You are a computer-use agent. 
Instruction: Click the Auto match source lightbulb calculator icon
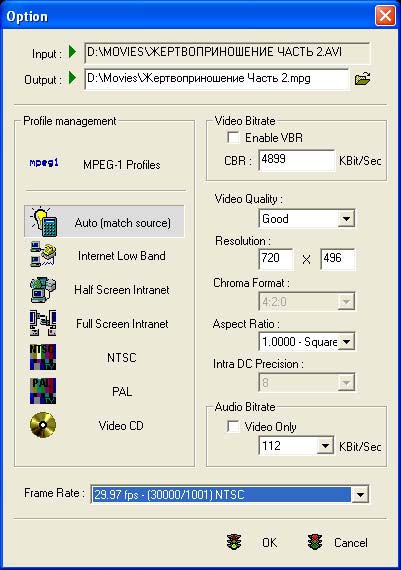pyautogui.click(x=43, y=222)
